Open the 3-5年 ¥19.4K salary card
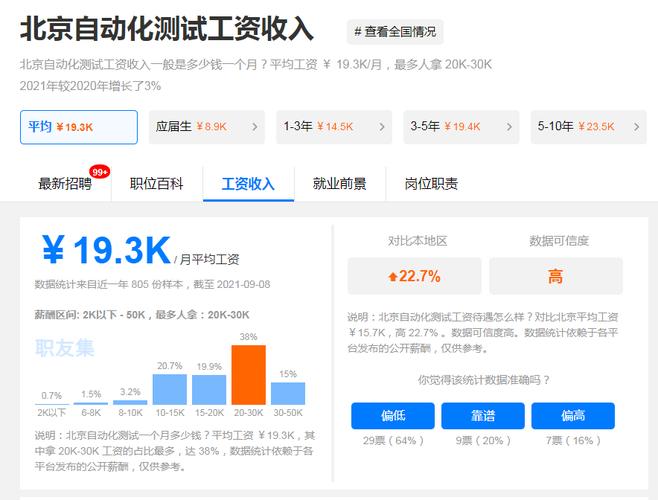Image resolution: width=658 pixels, height=500 pixels. 461,127
